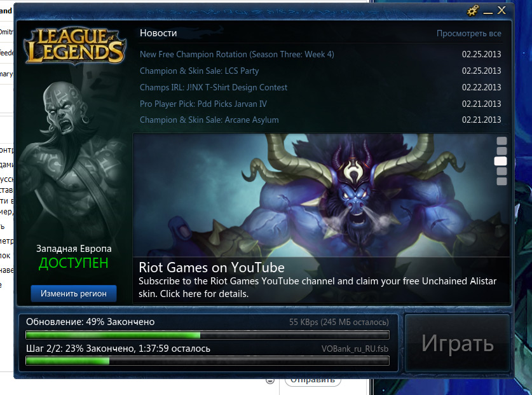
Task: Click the 'Изменить регион' button
Action: click(x=74, y=293)
